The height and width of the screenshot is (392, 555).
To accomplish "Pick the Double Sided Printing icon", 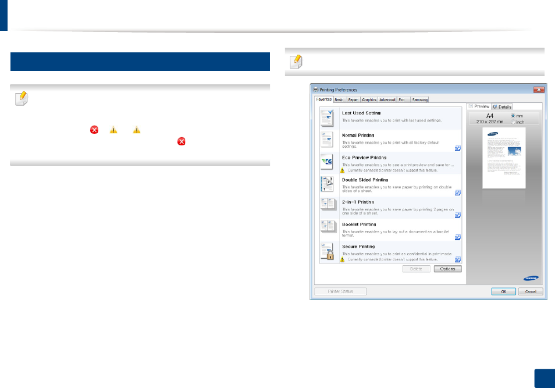I will click(327, 184).
